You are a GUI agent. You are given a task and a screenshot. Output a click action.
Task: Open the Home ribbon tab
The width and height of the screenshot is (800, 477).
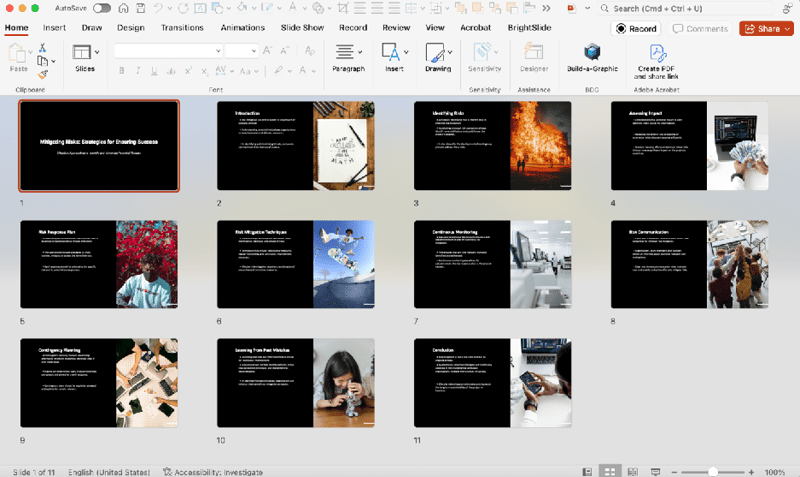point(16,28)
